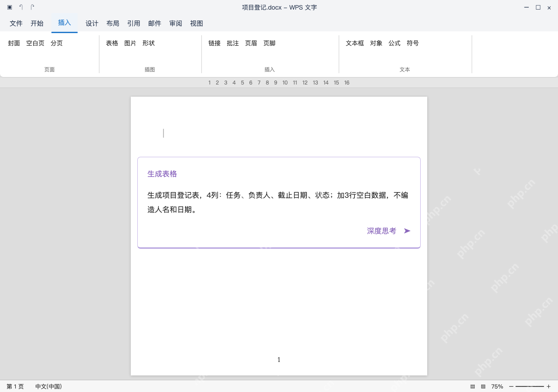The image size is (558, 392).
Task: Switch to the 邮件 tab
Action: pyautogui.click(x=155, y=24)
